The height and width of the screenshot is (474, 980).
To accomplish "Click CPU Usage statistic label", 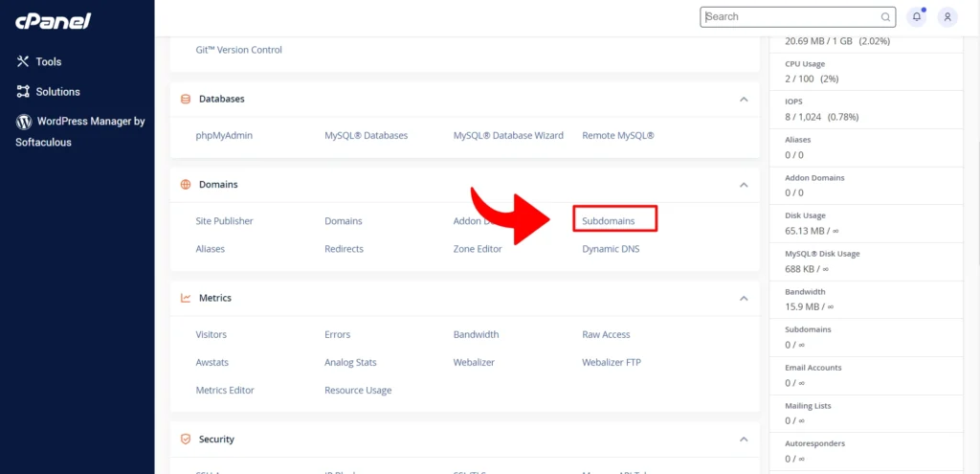I will (x=805, y=64).
